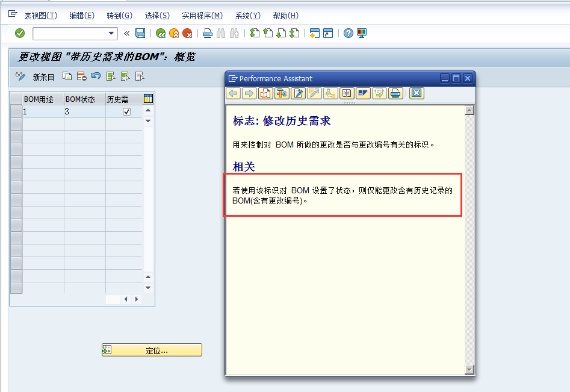
Task: Click the table header selection column
Action: [x=16, y=99]
